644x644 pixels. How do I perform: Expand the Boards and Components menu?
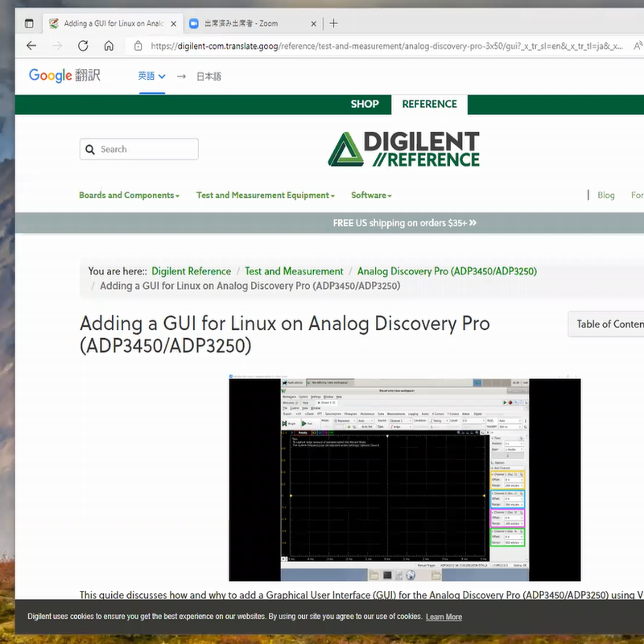pos(129,196)
